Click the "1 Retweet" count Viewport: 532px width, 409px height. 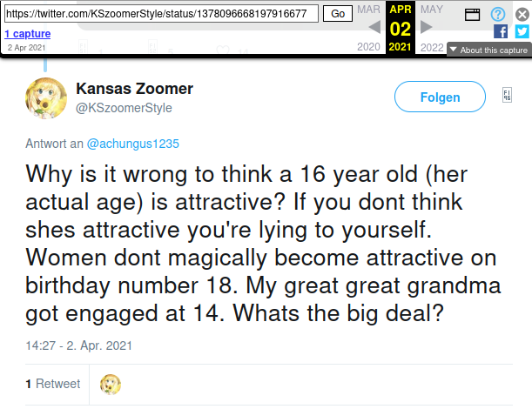point(53,384)
